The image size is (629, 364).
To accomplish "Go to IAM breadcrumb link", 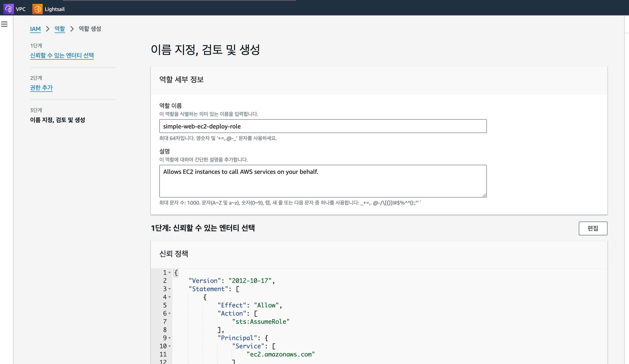I will [35, 29].
